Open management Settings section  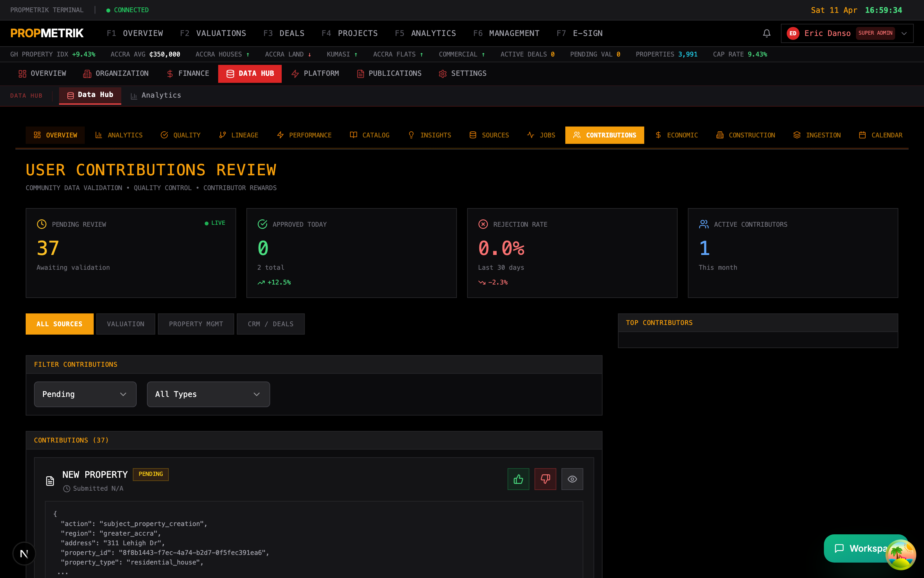462,74
